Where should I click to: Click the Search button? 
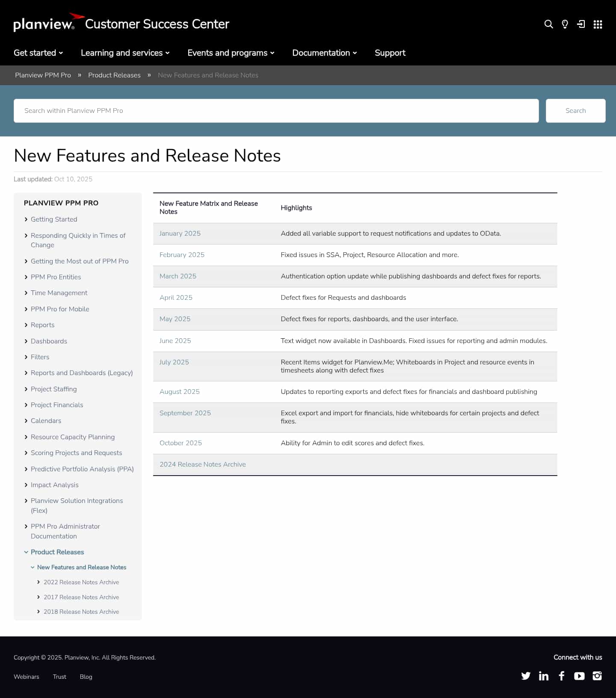(575, 111)
